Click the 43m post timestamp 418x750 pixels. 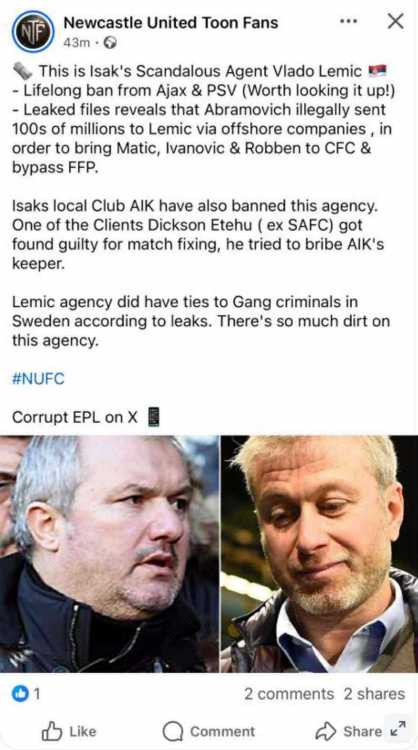coord(77,43)
